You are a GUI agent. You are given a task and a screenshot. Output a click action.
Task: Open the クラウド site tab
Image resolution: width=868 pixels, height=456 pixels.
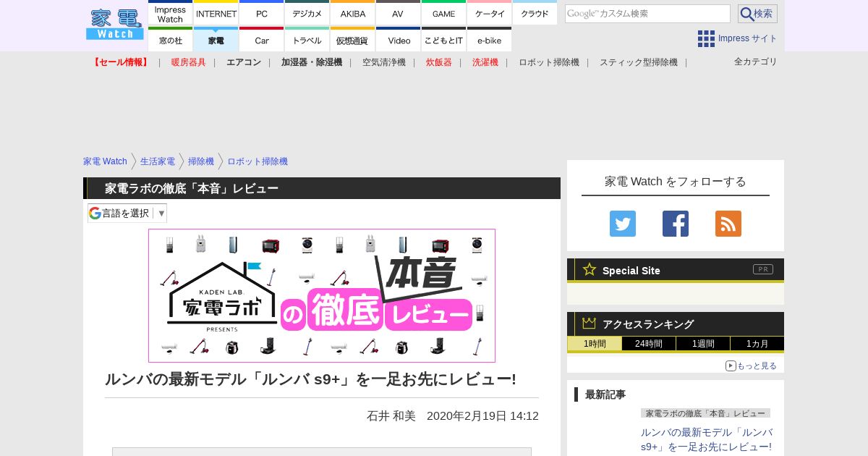coord(535,14)
